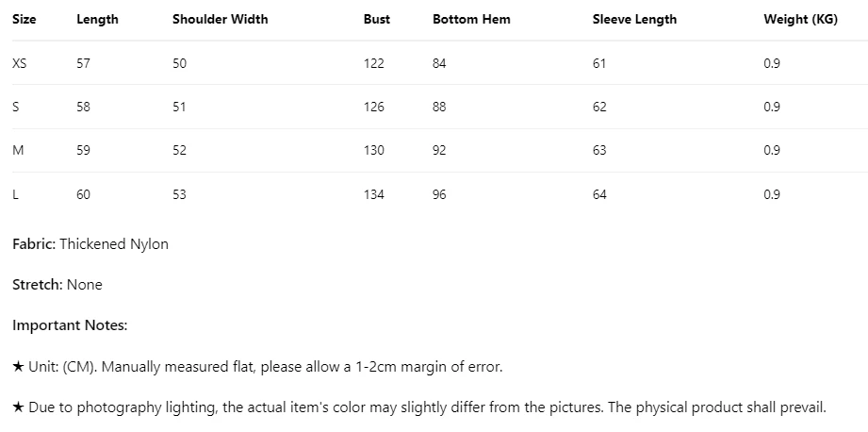Click the Fabric: Thickened Nylon text

90,244
